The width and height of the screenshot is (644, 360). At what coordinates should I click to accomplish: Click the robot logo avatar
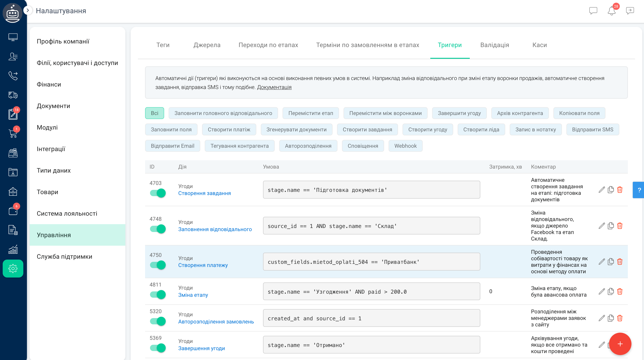coord(13,13)
